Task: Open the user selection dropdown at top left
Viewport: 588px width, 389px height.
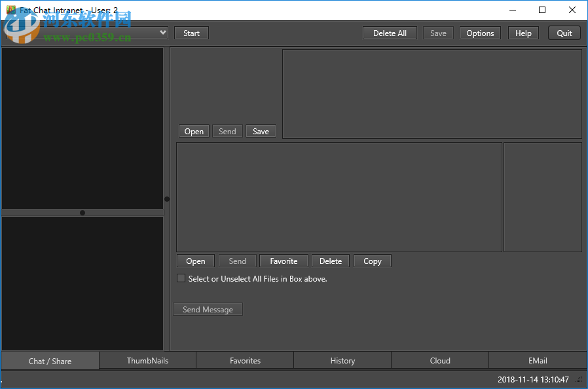Action: (x=87, y=33)
